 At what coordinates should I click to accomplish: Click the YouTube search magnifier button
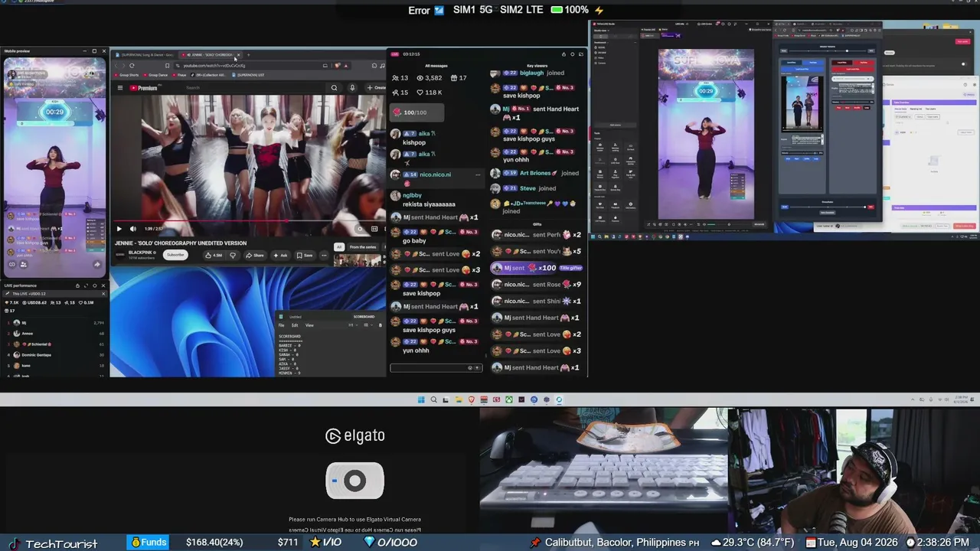click(334, 88)
